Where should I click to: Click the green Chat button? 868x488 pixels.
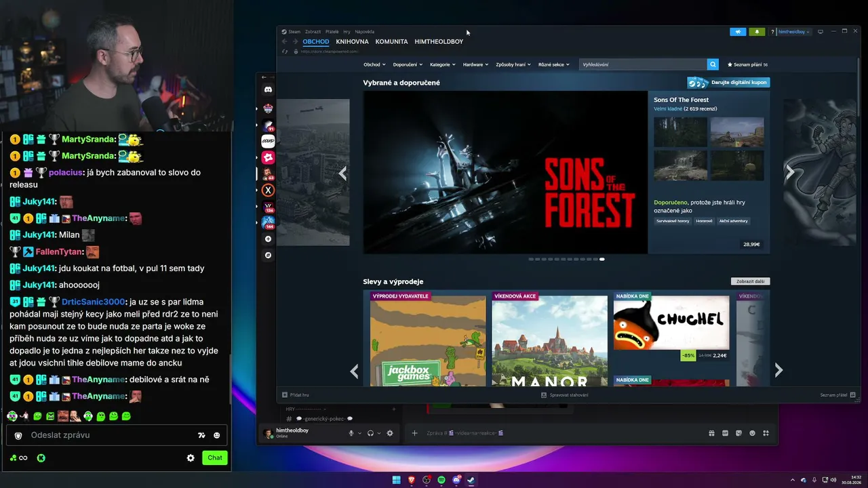pyautogui.click(x=215, y=457)
